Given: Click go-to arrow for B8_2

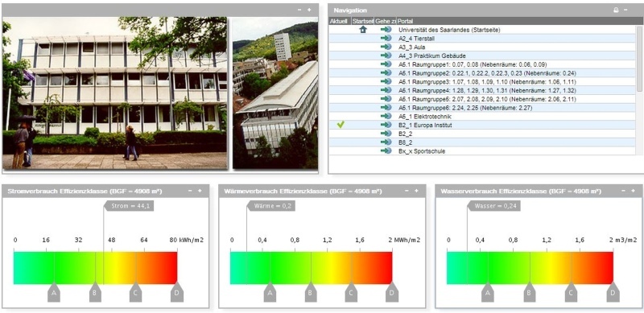Looking at the screenshot, I should [x=386, y=142].
